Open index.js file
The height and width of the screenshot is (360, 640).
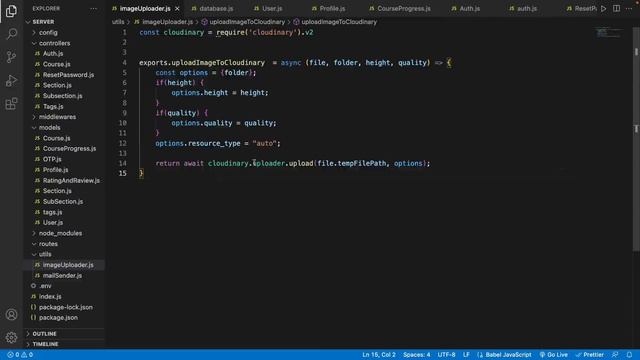pyautogui.click(x=50, y=297)
